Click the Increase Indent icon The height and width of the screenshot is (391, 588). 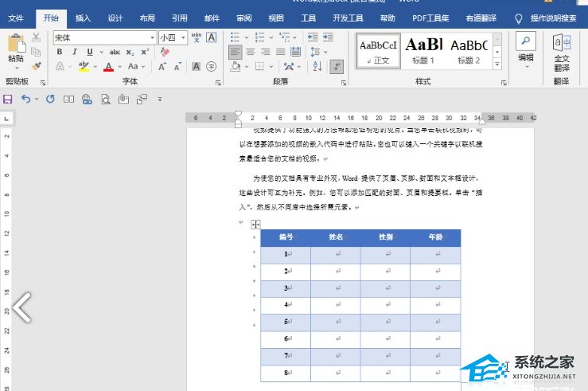click(328, 37)
